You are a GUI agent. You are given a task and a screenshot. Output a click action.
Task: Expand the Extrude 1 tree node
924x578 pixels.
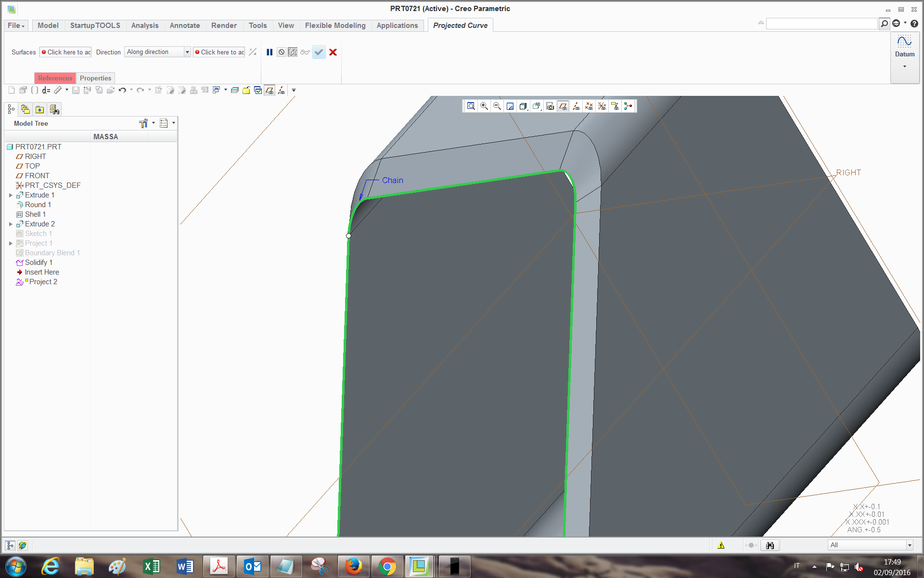[11, 195]
